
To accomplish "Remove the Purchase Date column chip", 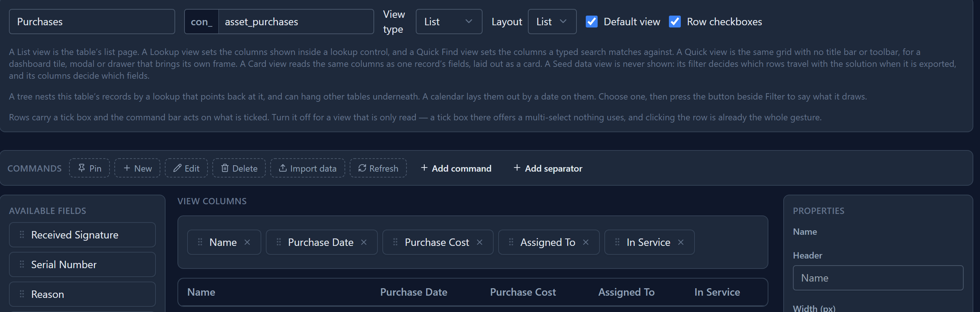I will click(x=364, y=243).
